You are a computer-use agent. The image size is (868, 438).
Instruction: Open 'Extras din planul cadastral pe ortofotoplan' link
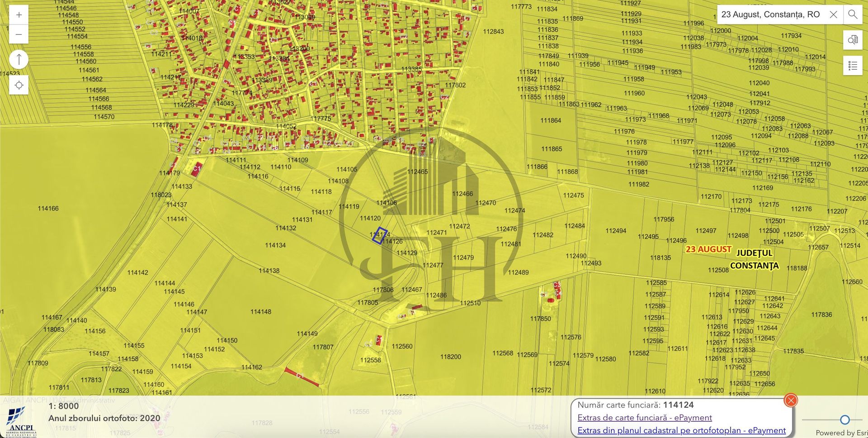[x=681, y=430]
